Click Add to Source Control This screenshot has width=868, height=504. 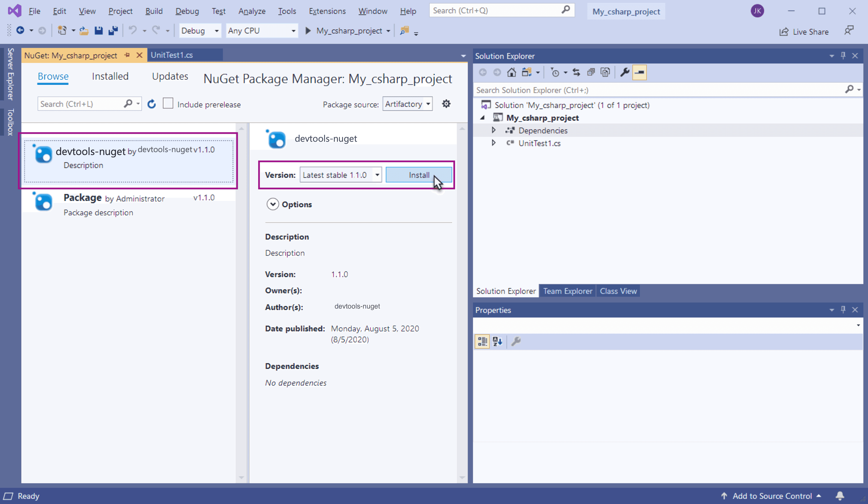772,496
